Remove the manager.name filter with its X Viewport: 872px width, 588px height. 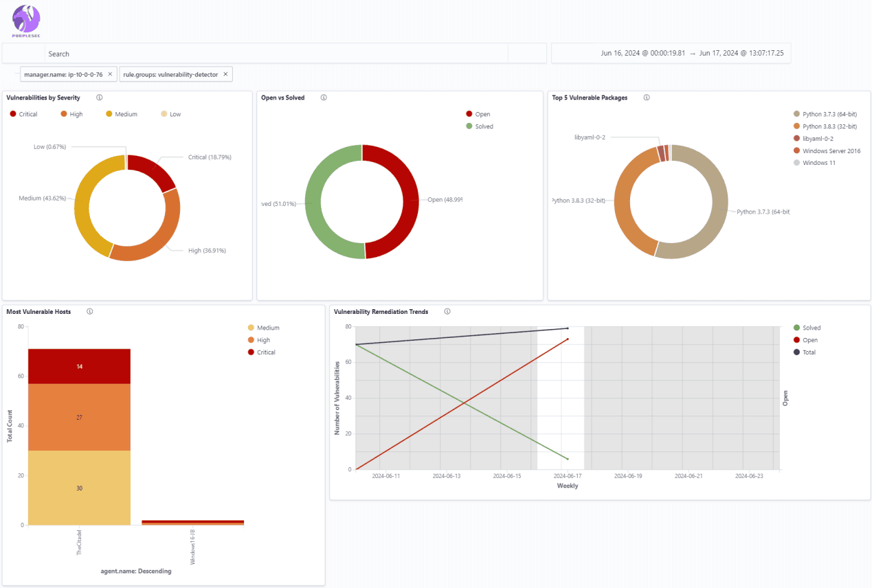point(110,74)
